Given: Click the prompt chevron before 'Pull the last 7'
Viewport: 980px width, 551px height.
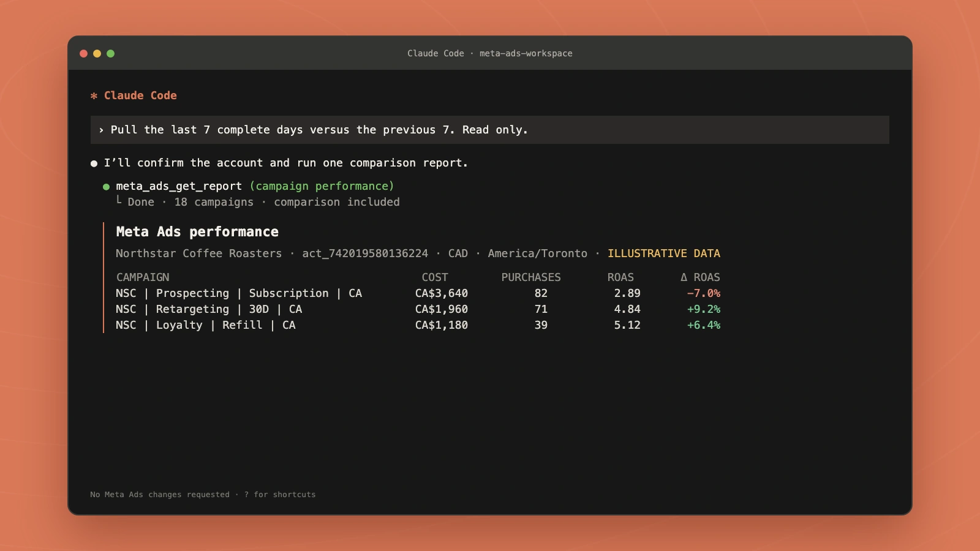Looking at the screenshot, I should pyautogui.click(x=101, y=130).
